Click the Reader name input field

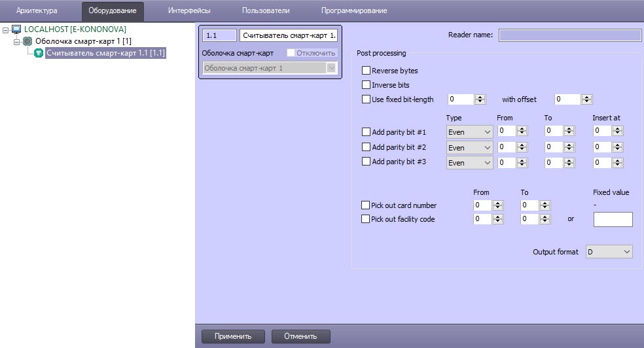(569, 35)
